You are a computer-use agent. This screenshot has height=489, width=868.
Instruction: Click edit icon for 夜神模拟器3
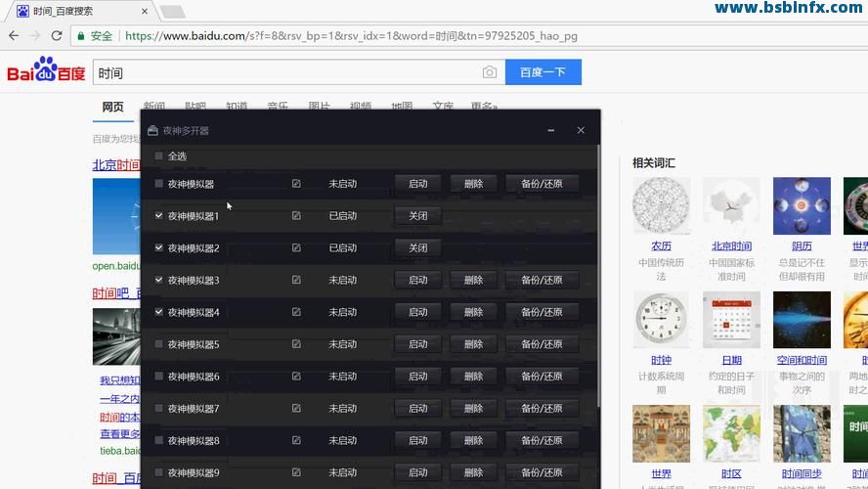tap(296, 280)
